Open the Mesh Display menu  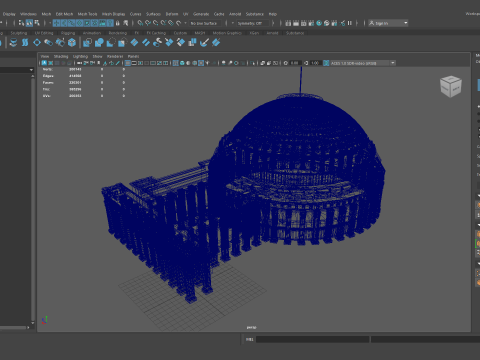click(x=113, y=14)
